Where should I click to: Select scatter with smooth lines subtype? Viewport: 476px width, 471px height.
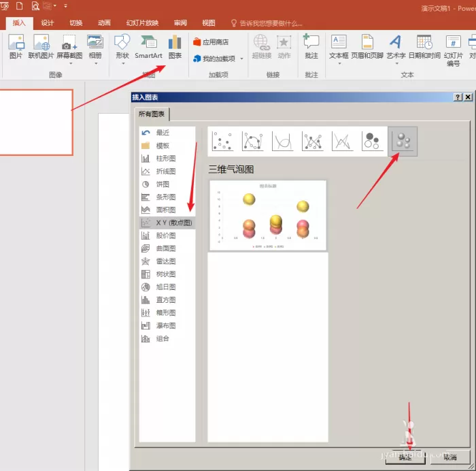(283, 142)
